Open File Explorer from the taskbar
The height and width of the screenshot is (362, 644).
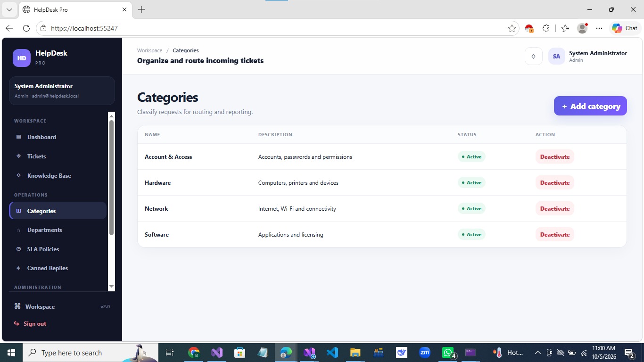pyautogui.click(x=355, y=352)
